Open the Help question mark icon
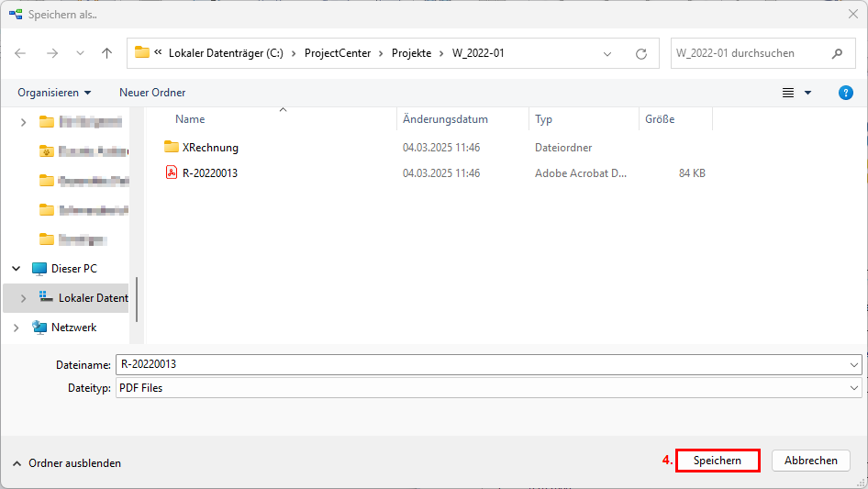The width and height of the screenshot is (868, 489). pos(846,93)
